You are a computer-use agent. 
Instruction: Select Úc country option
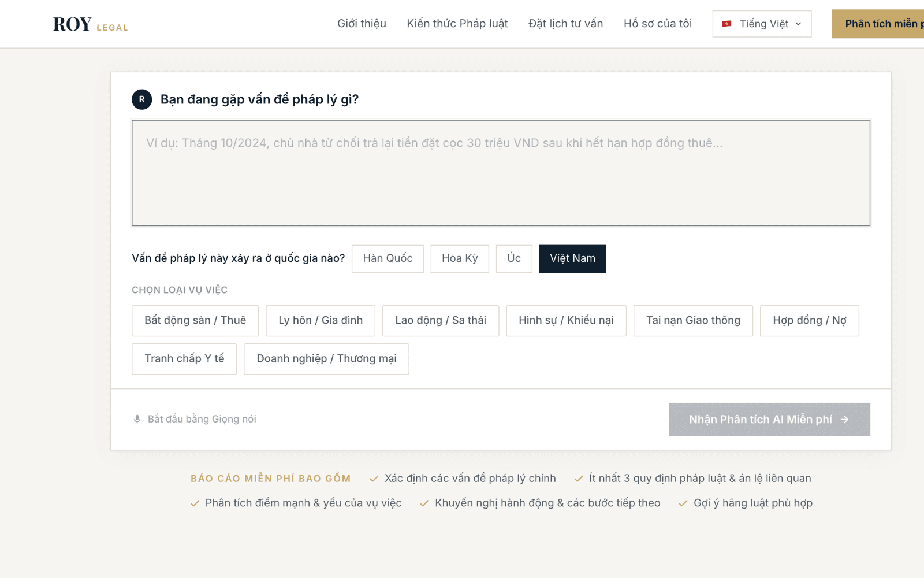[x=514, y=258]
